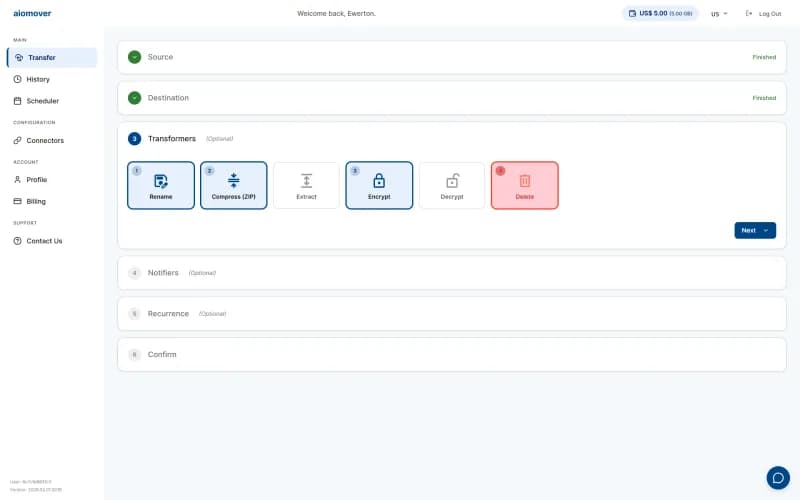The image size is (800, 500).
Task: Click the Log Out exit icon
Action: pyautogui.click(x=748, y=13)
